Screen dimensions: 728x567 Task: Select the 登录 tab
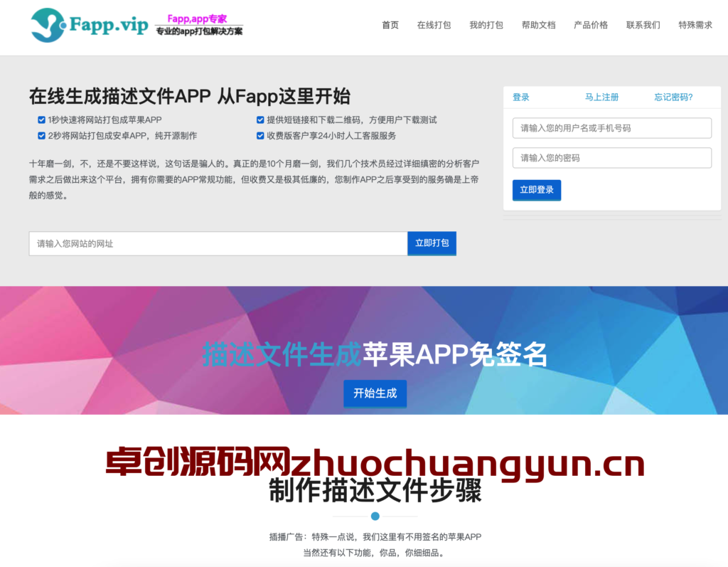point(521,97)
